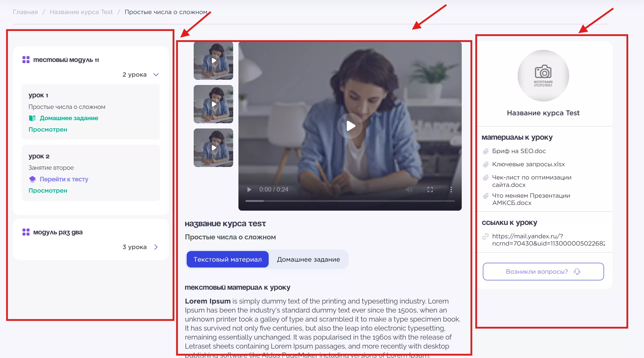Open the Перейти к тесту link in урок 2
644x358 pixels.
click(64, 179)
